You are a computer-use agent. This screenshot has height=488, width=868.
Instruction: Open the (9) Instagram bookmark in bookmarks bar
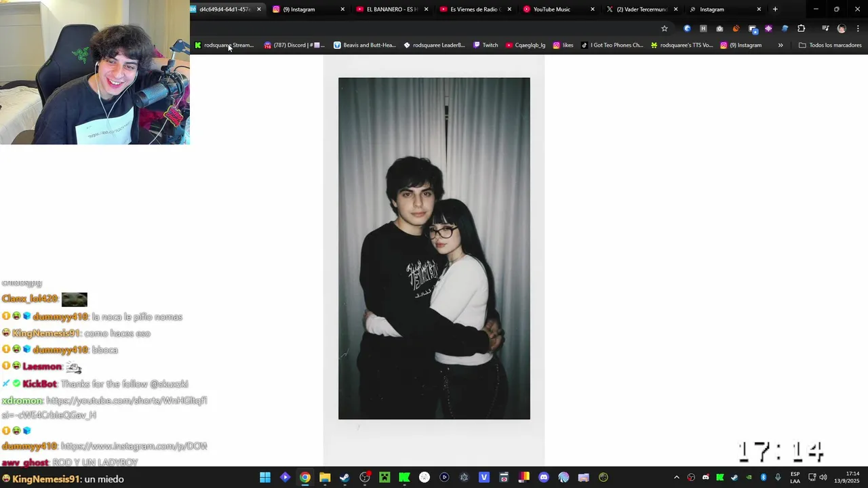[741, 45]
